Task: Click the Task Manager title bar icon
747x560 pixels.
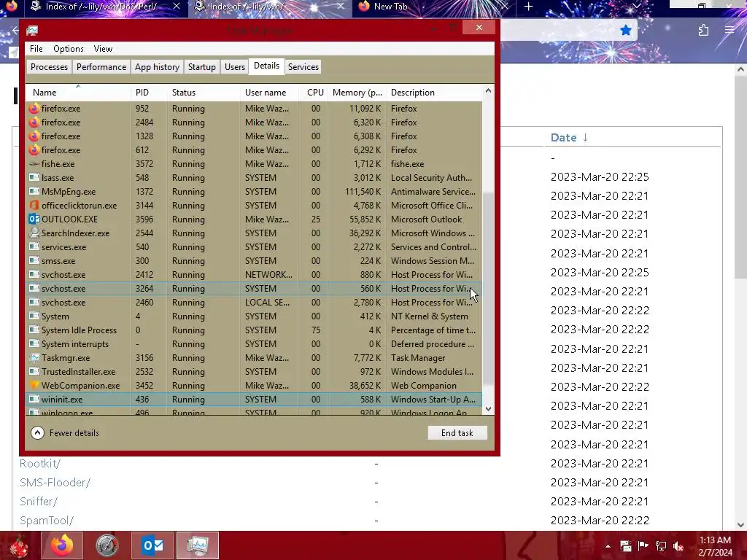Action: coord(32,31)
